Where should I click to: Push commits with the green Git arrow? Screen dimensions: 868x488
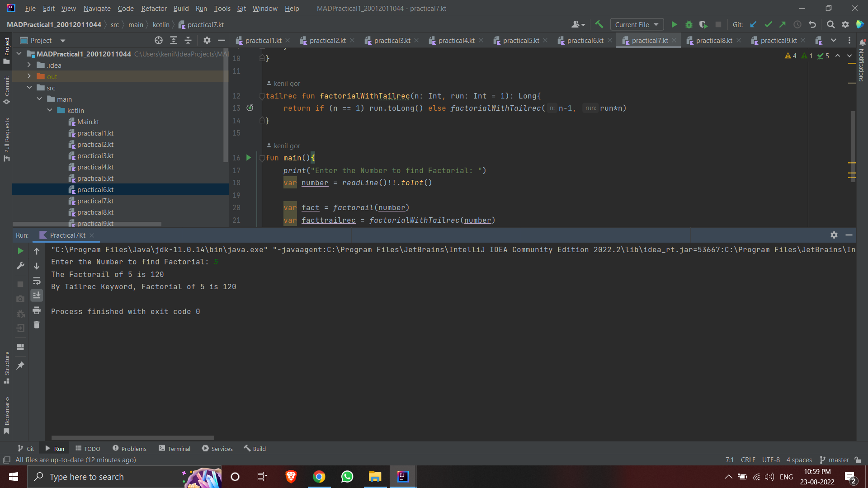coord(783,24)
